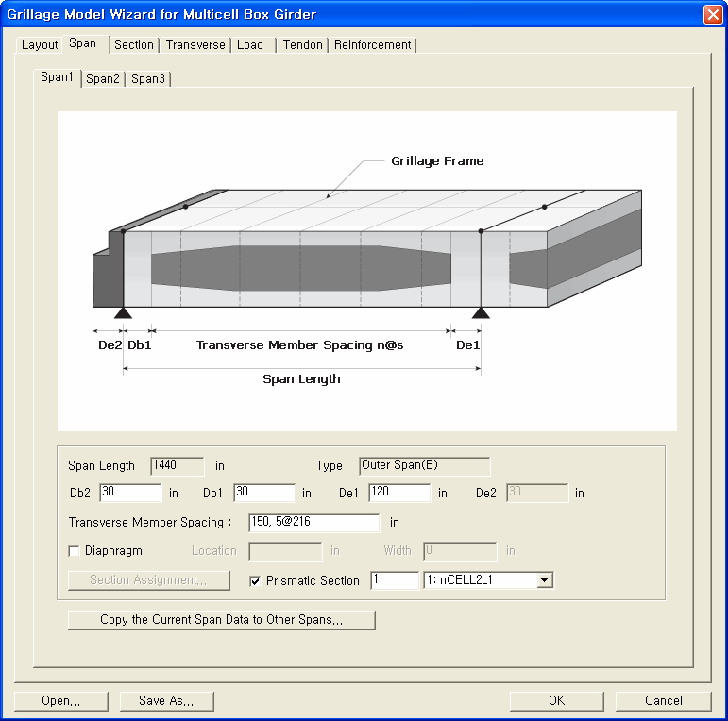Image resolution: width=728 pixels, height=721 pixels.
Task: Click the Transverse Member Spacing n@s diagram label
Action: pyautogui.click(x=299, y=345)
